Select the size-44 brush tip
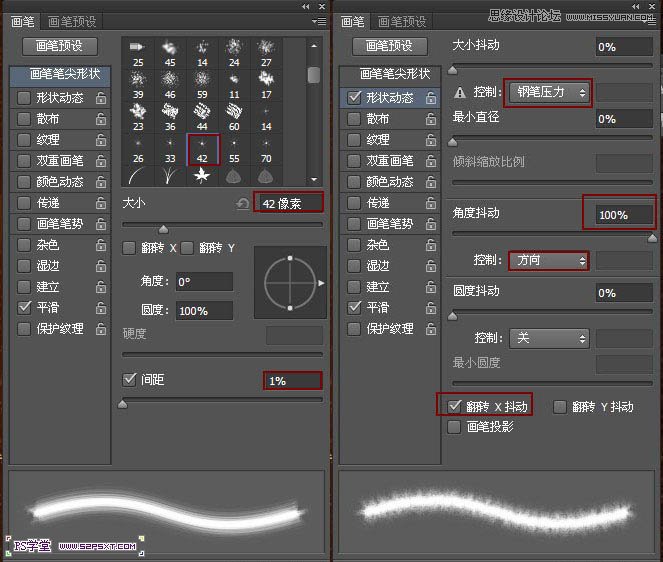Viewport: 663px width, 562px height. pyautogui.click(x=202, y=118)
